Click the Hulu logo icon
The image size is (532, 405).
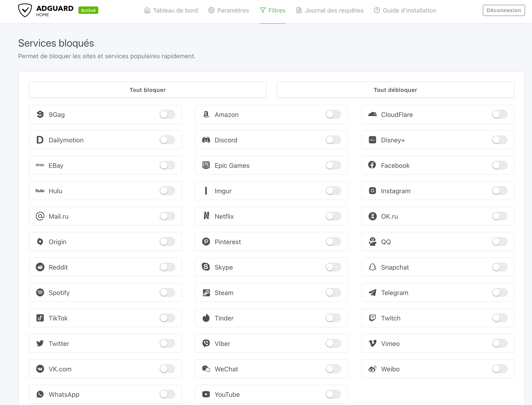(x=40, y=191)
